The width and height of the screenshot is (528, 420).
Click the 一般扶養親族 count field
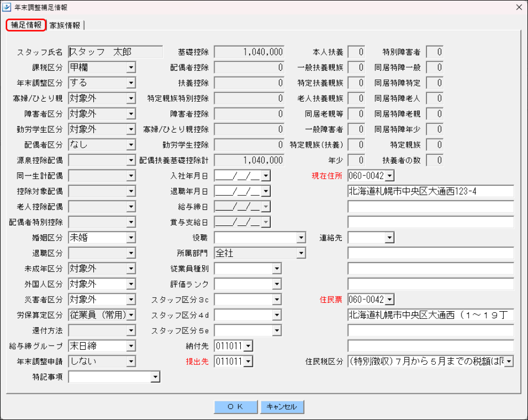(x=356, y=68)
